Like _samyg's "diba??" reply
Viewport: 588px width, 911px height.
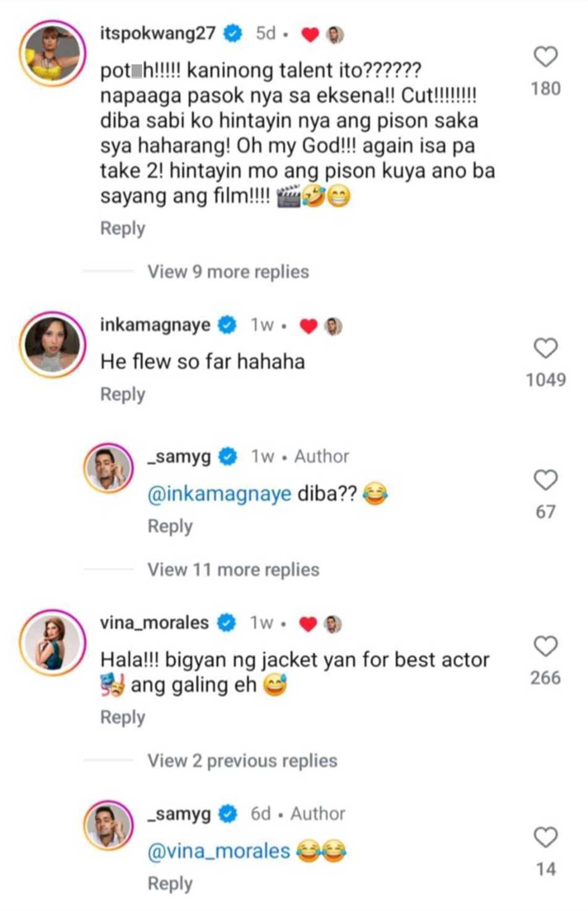(x=545, y=480)
